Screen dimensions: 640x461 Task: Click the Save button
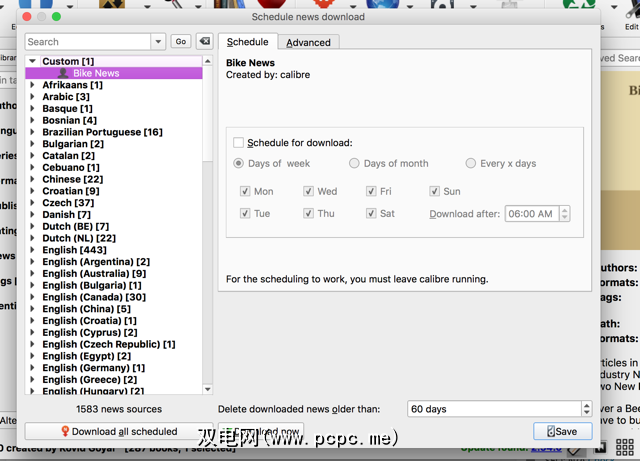click(562, 431)
